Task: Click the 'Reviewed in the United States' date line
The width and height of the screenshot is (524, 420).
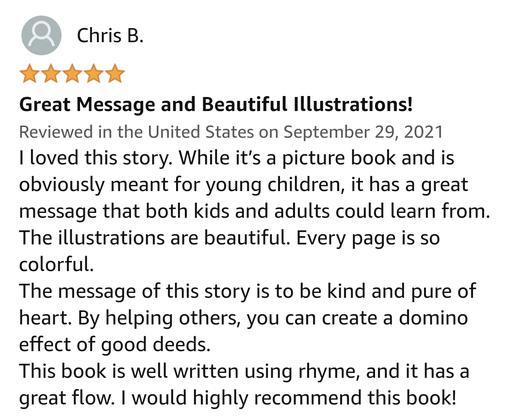Action: (x=136, y=132)
